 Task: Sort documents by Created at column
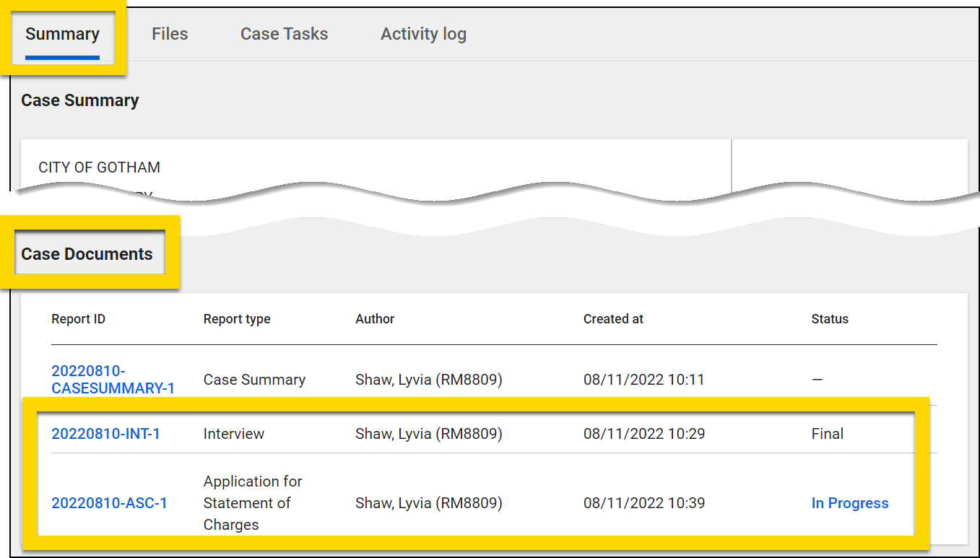(x=613, y=318)
